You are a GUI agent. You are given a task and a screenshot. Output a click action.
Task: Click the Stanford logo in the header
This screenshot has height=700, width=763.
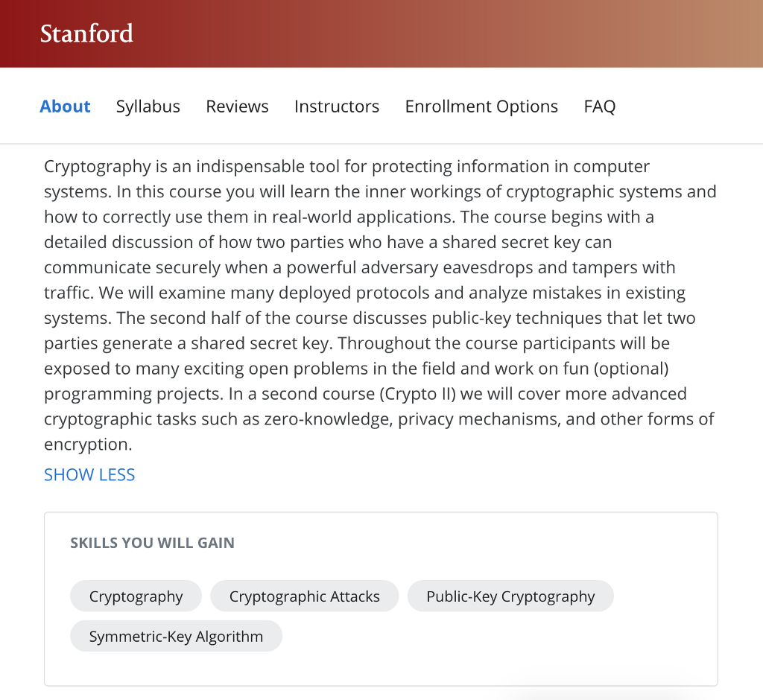tap(86, 34)
